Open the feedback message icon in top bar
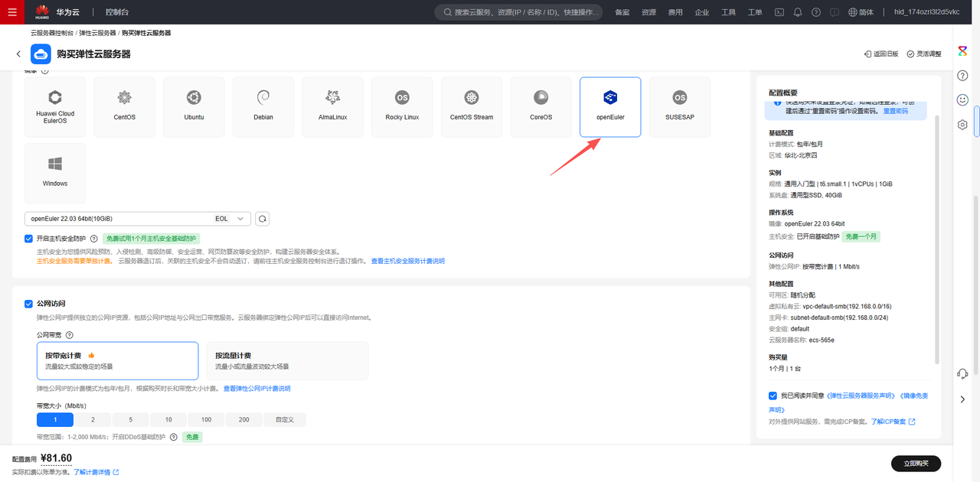980x482 pixels. coord(834,12)
